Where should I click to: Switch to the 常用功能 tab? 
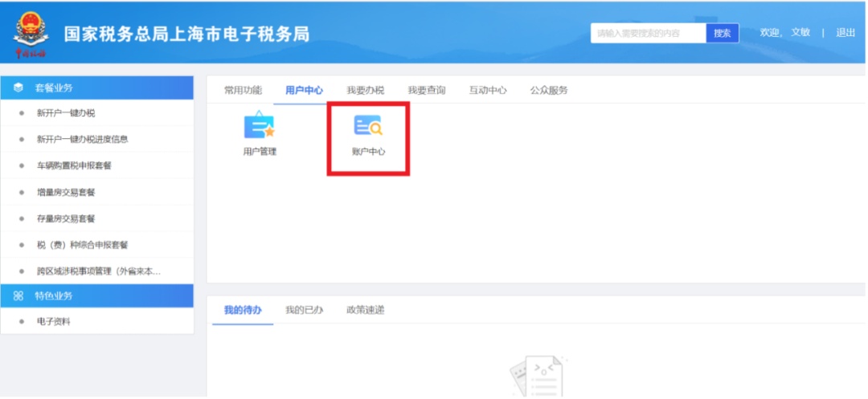pos(243,91)
